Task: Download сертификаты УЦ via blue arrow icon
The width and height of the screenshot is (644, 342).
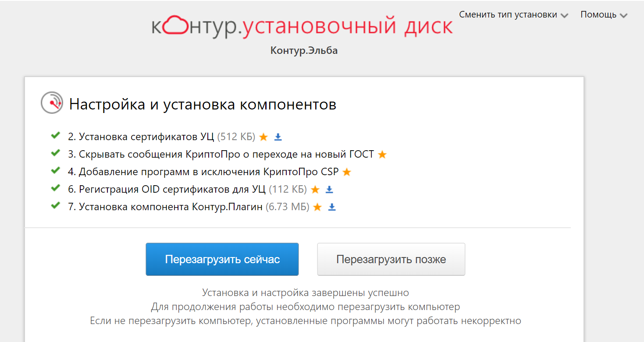Action: pos(278,137)
